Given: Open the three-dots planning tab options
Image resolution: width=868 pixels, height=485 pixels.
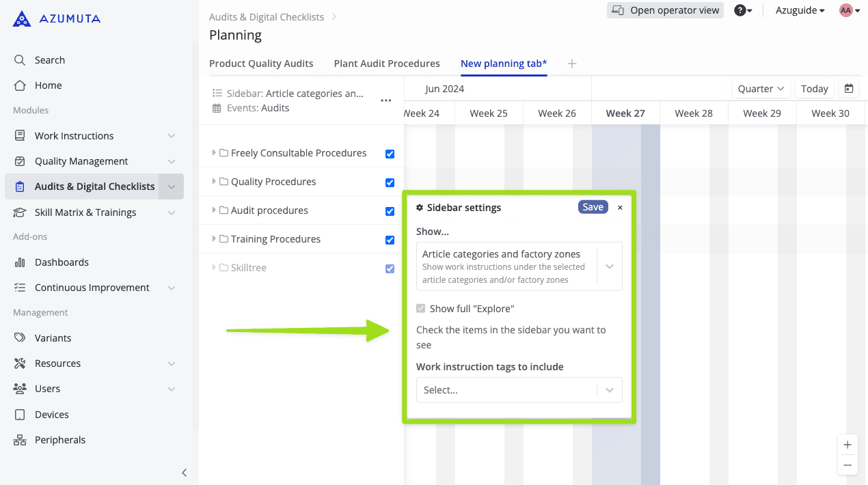Looking at the screenshot, I should [386, 100].
